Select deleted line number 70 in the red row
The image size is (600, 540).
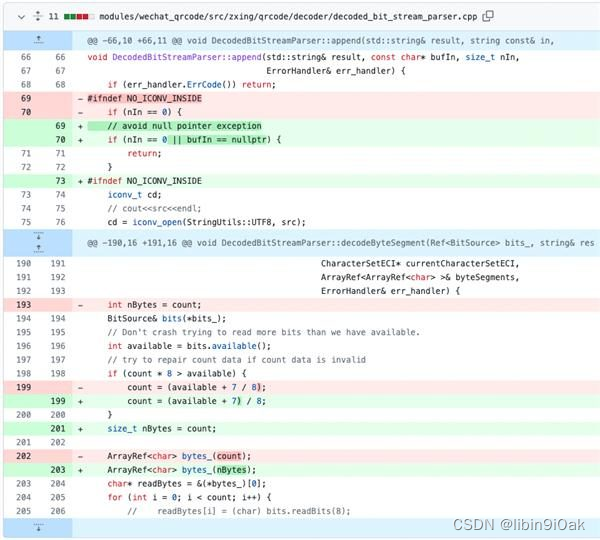click(26, 112)
